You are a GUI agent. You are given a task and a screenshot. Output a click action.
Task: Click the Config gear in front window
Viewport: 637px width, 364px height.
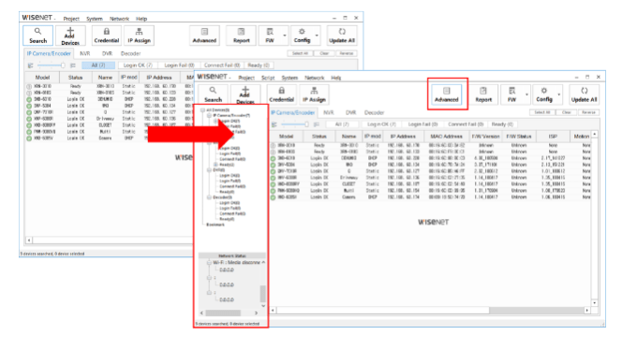pos(544,95)
